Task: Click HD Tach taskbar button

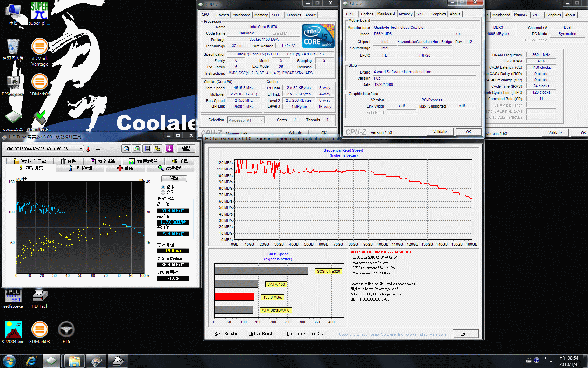Action: pyautogui.click(x=118, y=361)
